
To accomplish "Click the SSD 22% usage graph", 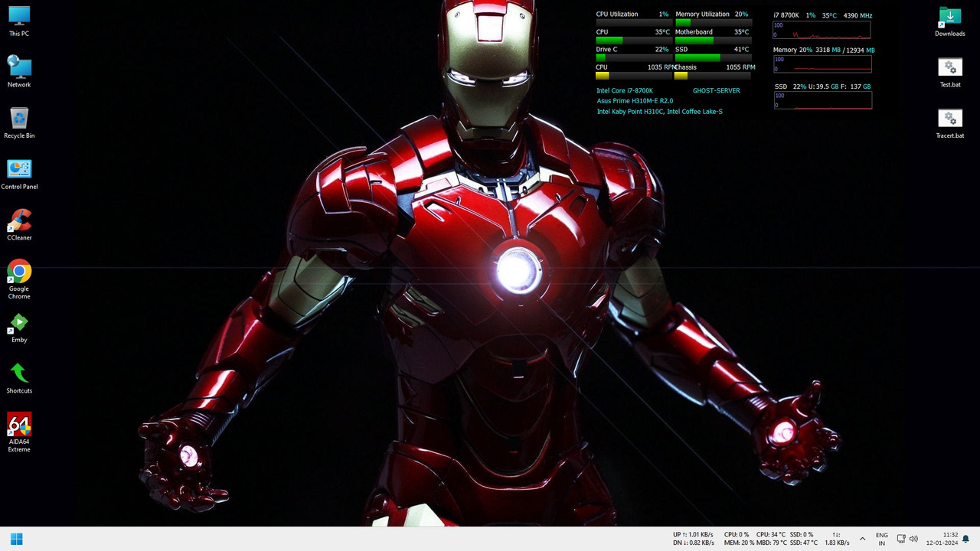I will (x=822, y=100).
